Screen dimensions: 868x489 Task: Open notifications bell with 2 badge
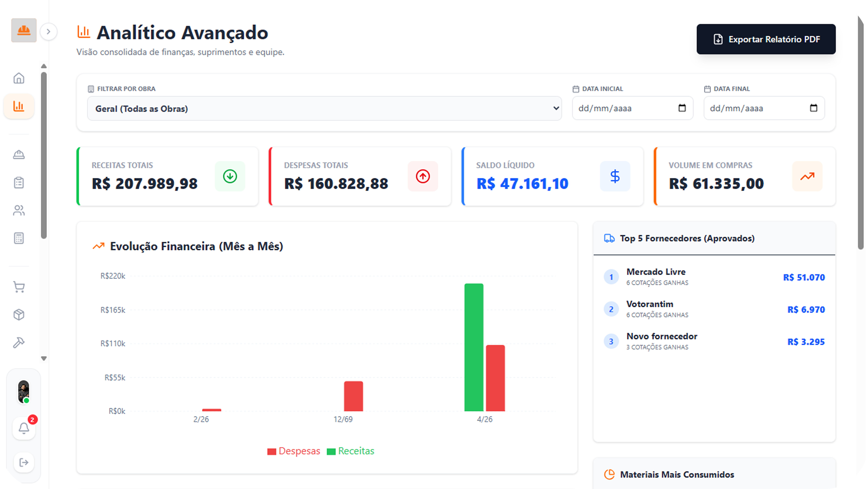(x=24, y=428)
